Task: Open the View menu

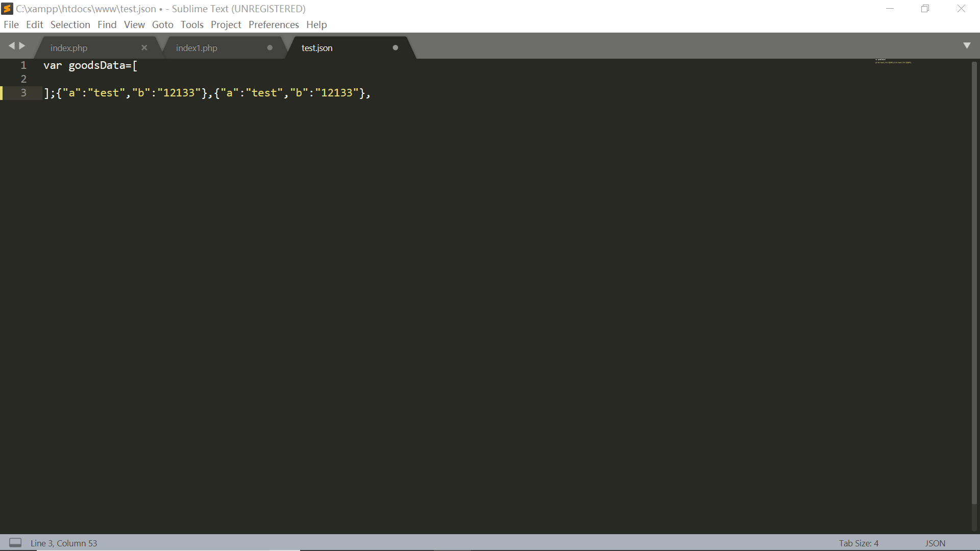Action: [134, 24]
